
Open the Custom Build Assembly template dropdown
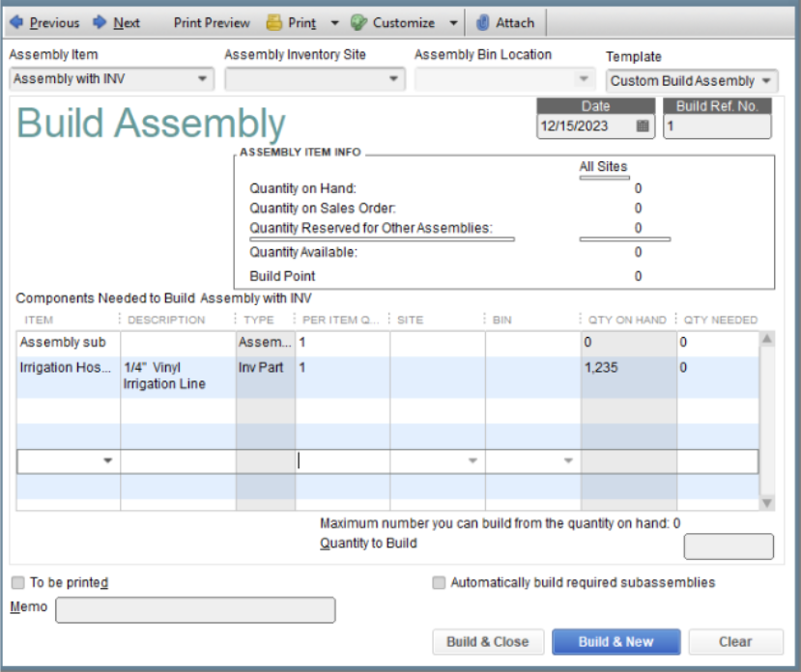[x=767, y=81]
